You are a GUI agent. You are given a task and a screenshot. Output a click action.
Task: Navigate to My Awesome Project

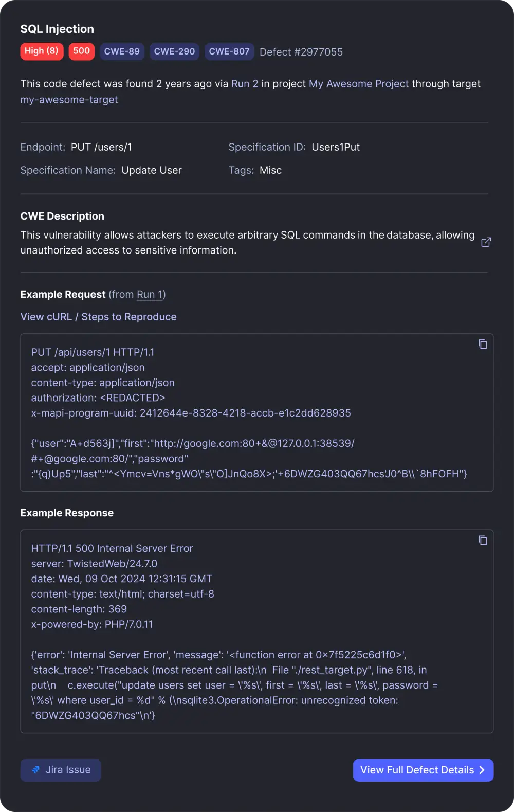click(358, 83)
